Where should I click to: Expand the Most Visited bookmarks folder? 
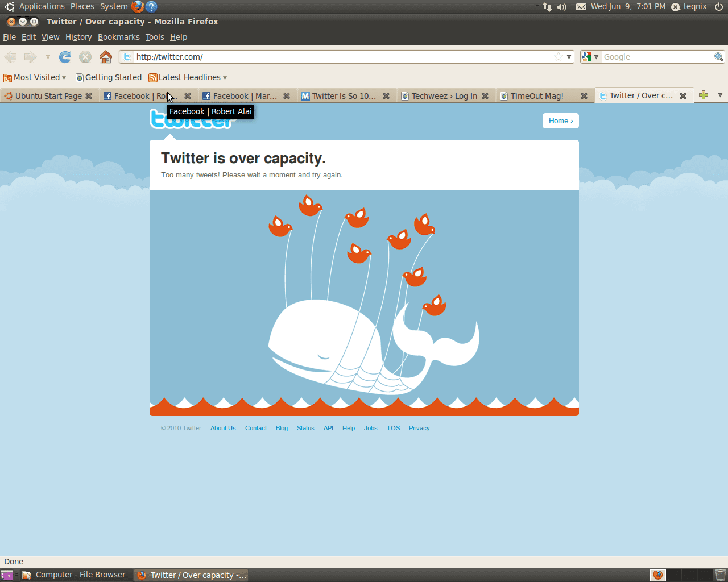coord(35,77)
